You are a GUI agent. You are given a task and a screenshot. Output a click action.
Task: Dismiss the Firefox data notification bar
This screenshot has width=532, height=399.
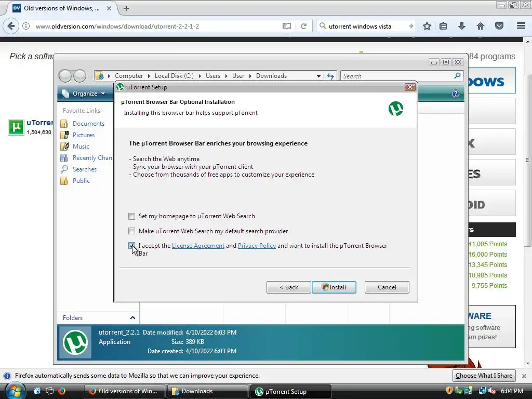524,376
